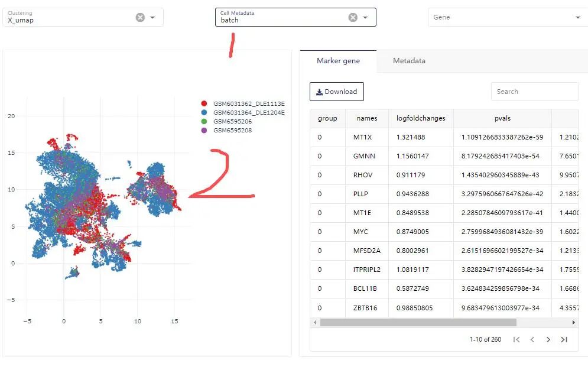Go to next page of table
Viewport: 588px width, 370px height.
point(548,340)
